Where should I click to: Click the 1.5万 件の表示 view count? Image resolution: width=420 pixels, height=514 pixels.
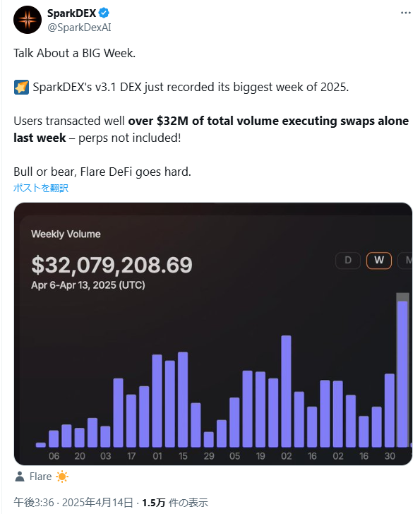[175, 503]
